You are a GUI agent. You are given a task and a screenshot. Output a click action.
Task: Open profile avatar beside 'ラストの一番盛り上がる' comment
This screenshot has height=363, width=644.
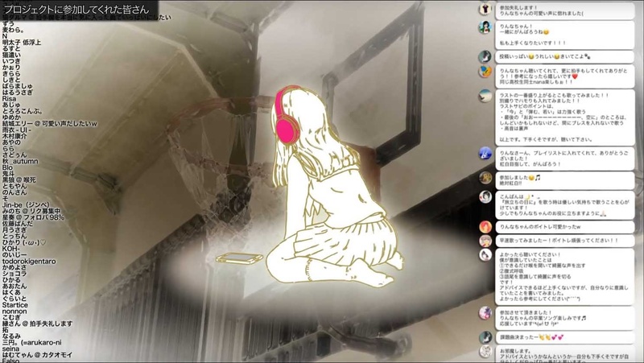[x=485, y=96]
